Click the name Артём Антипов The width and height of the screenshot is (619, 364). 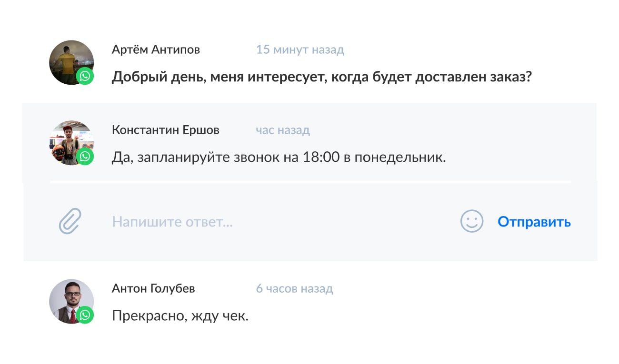156,49
